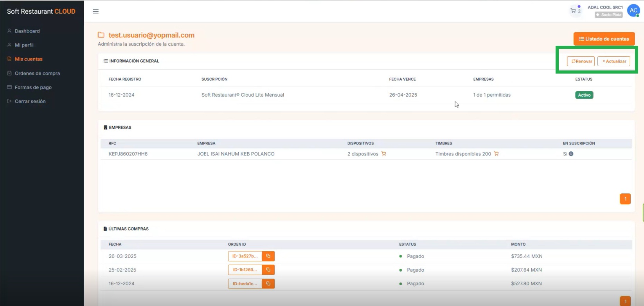Open order link ID-3a527b...

point(245,256)
